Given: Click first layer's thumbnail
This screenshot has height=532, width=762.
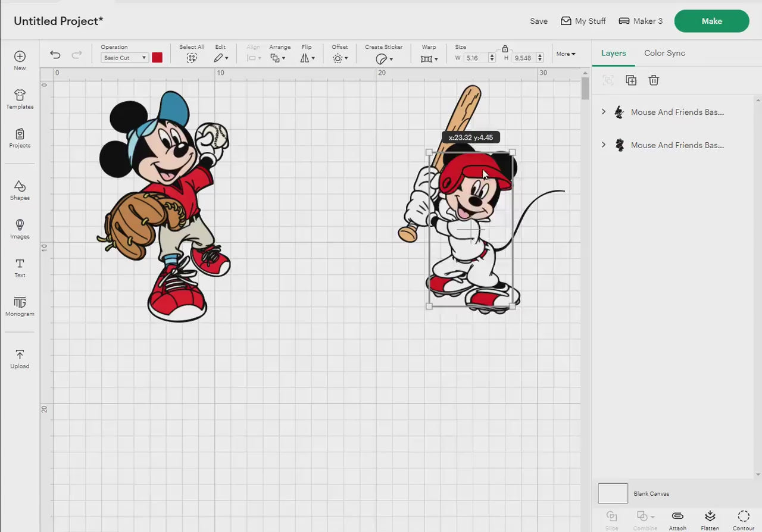Looking at the screenshot, I should point(619,112).
